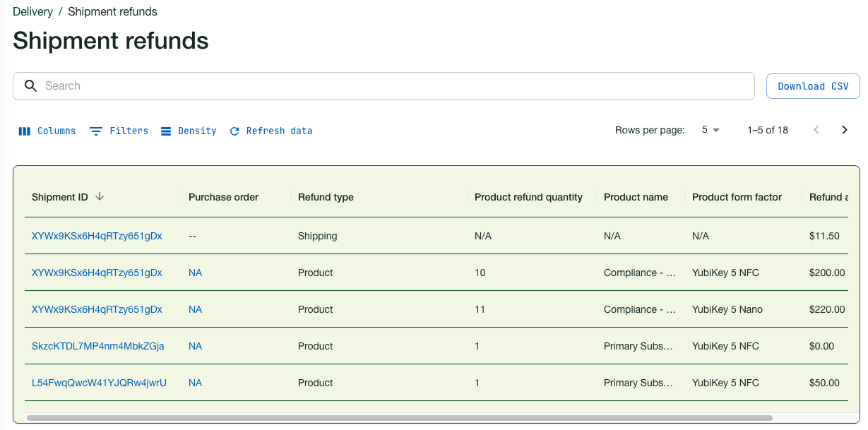The width and height of the screenshot is (868, 430).
Task: Click NA purchase order in $200.00 row
Action: 195,273
